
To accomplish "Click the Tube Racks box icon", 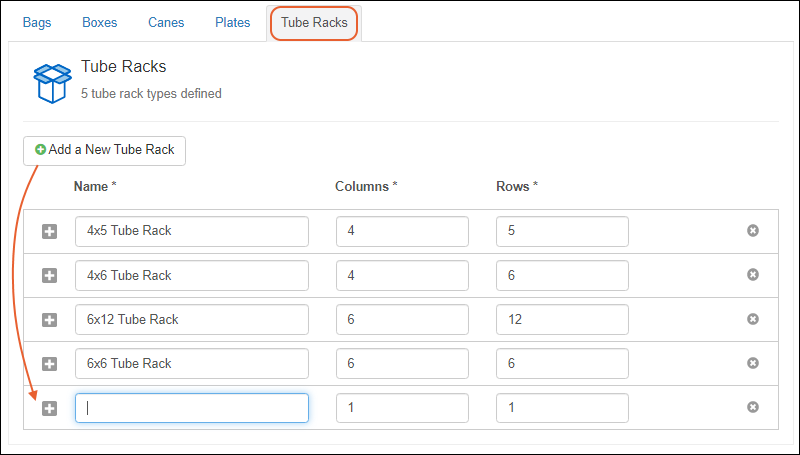I will click(x=52, y=82).
